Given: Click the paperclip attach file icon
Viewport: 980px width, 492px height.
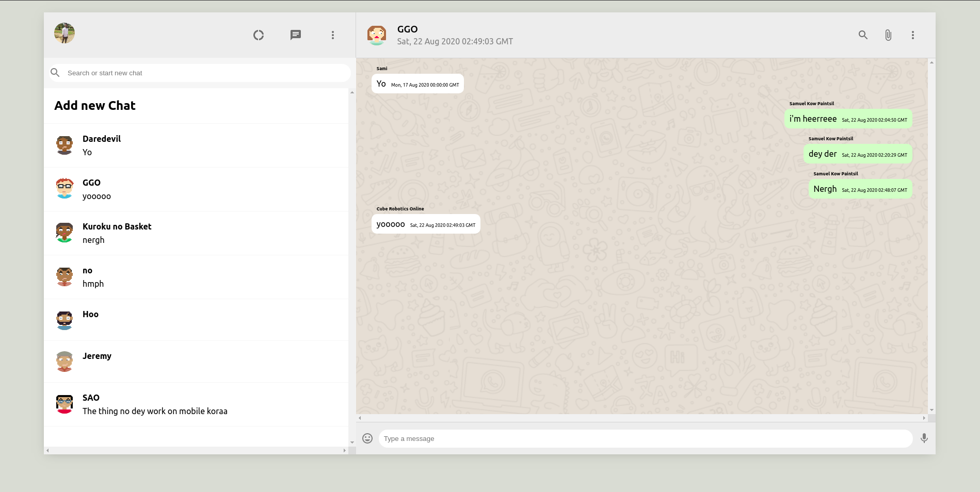Looking at the screenshot, I should pos(888,35).
